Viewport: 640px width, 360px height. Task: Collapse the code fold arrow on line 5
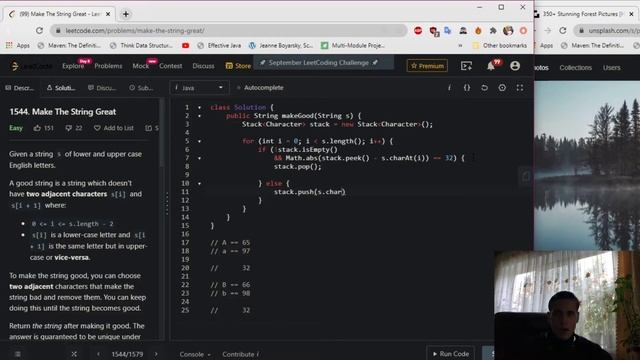click(200, 141)
